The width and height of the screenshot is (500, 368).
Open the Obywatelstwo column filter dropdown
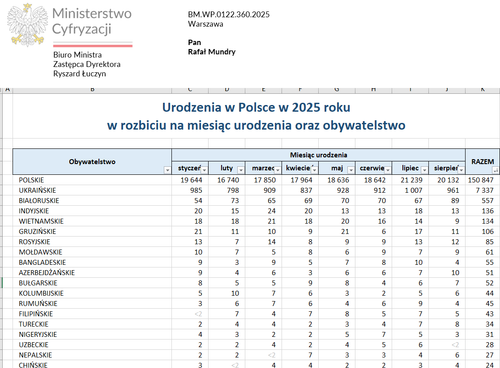167,170
